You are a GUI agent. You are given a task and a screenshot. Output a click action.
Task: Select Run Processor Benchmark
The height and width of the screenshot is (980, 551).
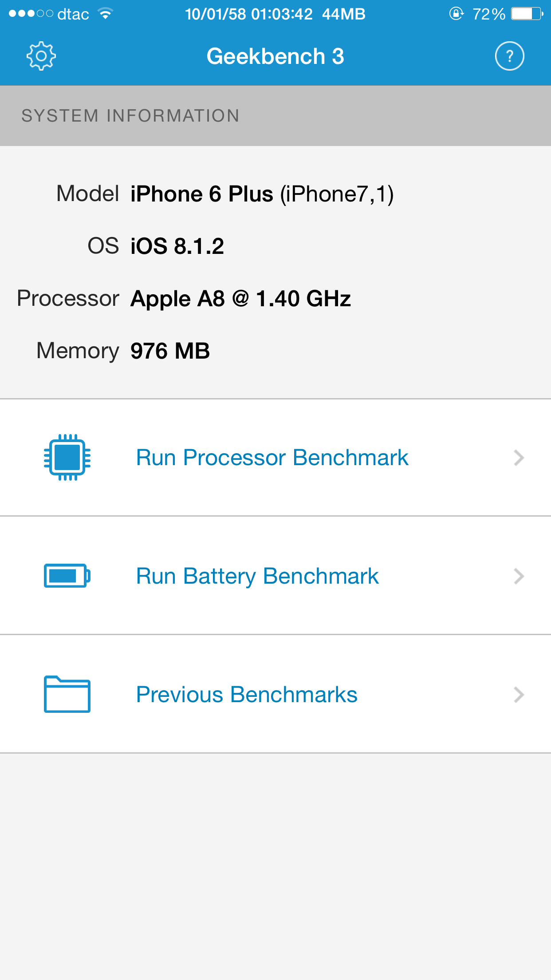pyautogui.click(x=272, y=458)
